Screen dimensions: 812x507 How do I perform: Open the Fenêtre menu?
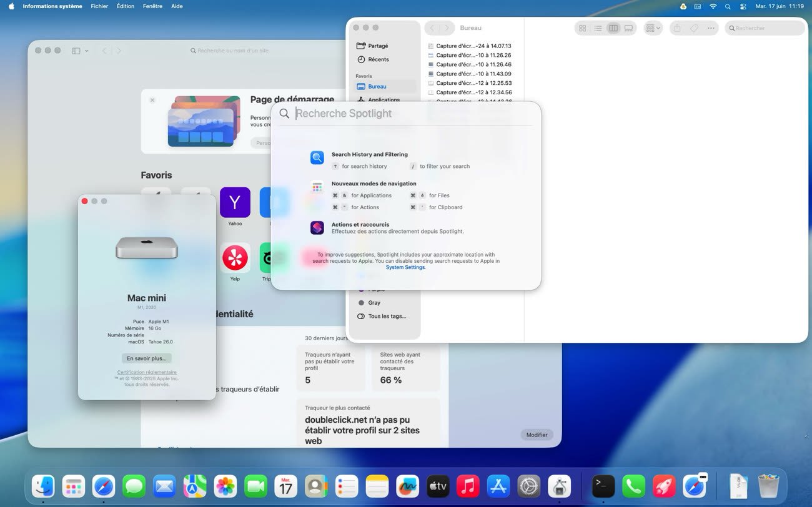click(x=152, y=6)
